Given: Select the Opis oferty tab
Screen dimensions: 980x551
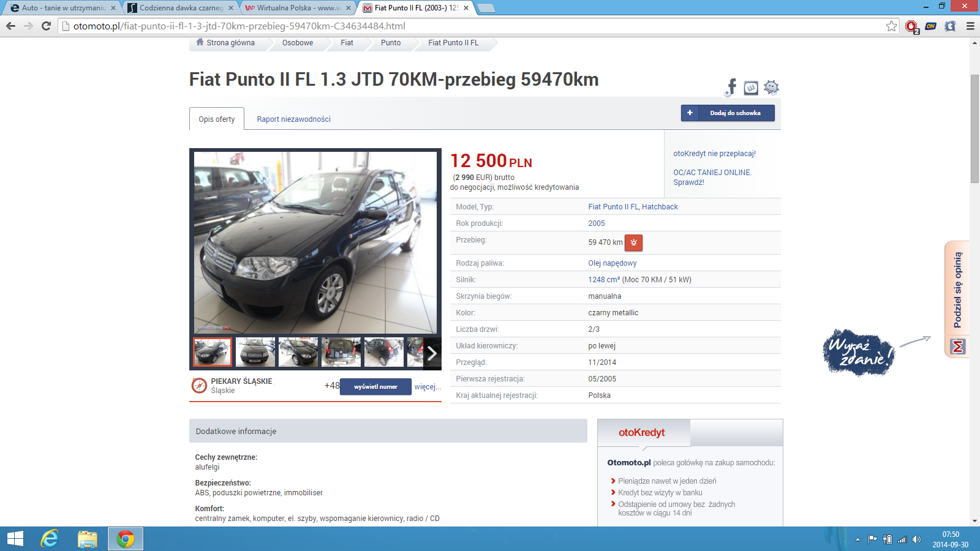Looking at the screenshot, I should [217, 119].
